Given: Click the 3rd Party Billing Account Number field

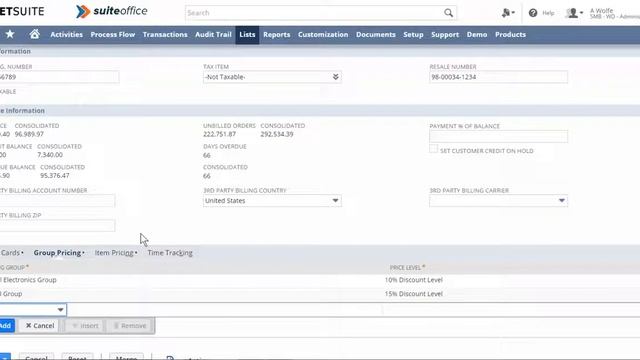Looking at the screenshot, I should point(58,201).
